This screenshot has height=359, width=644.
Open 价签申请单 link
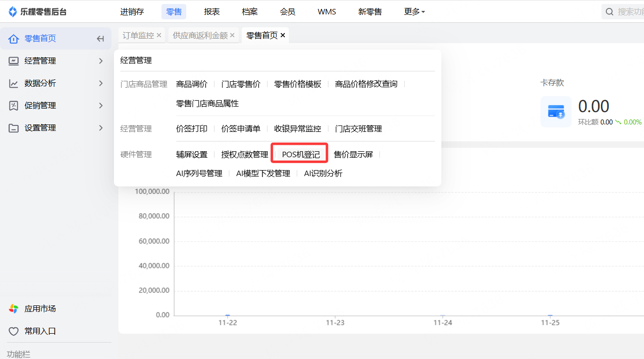coord(241,129)
